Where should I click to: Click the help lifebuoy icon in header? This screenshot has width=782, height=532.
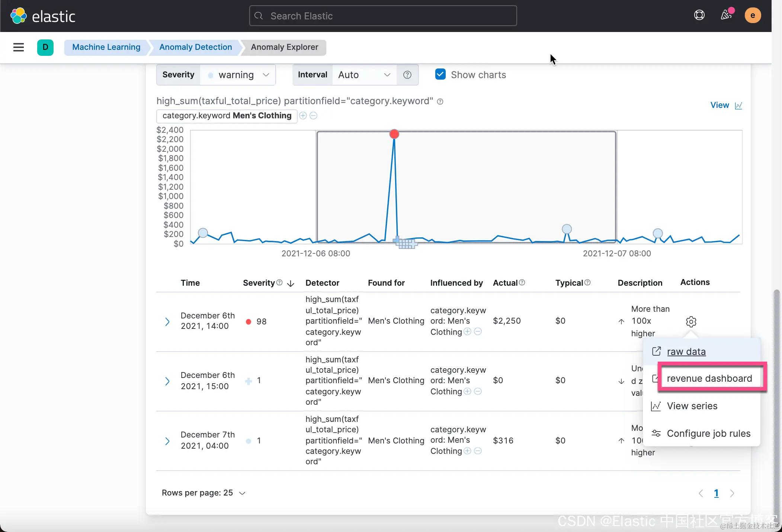[699, 15]
